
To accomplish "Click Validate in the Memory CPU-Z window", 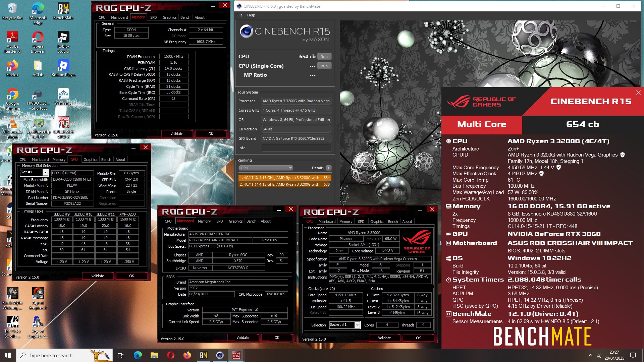I will tap(177, 134).
